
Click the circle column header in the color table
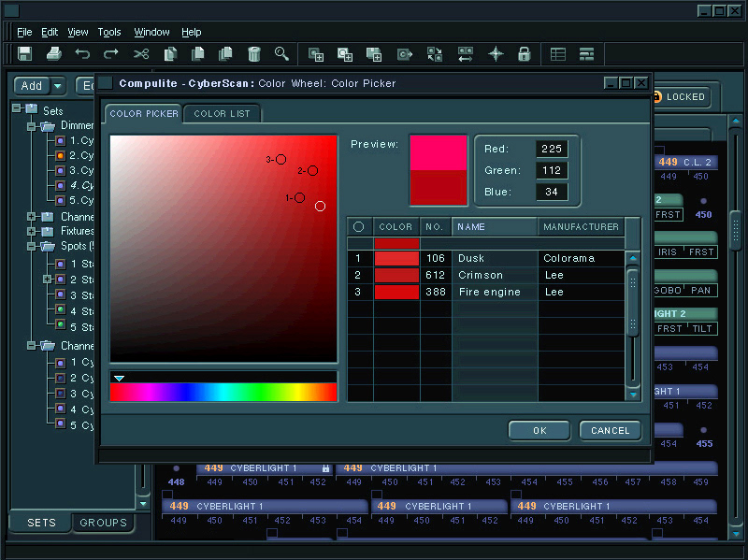pyautogui.click(x=359, y=227)
